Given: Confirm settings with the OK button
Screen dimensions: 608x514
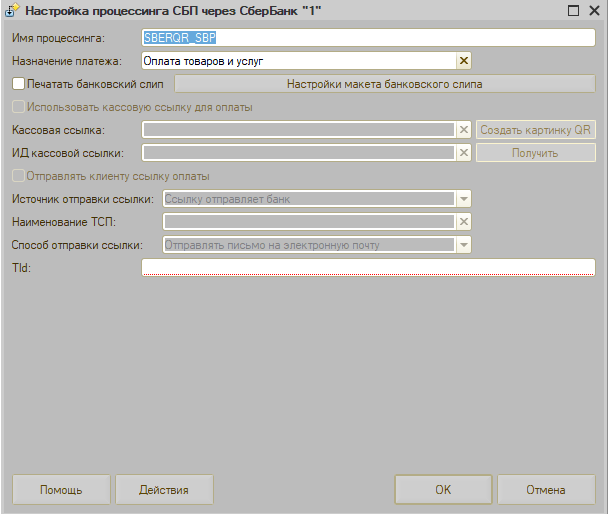Looking at the screenshot, I should pyautogui.click(x=443, y=490).
